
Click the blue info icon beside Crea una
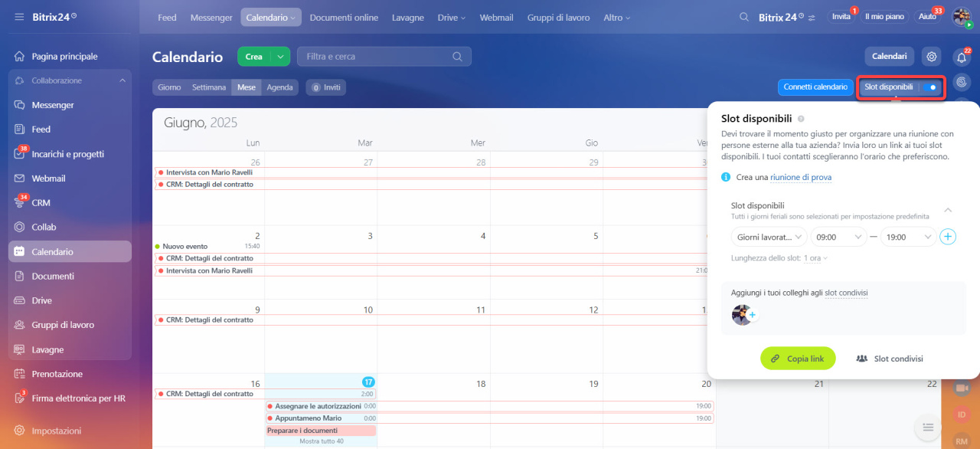(726, 177)
